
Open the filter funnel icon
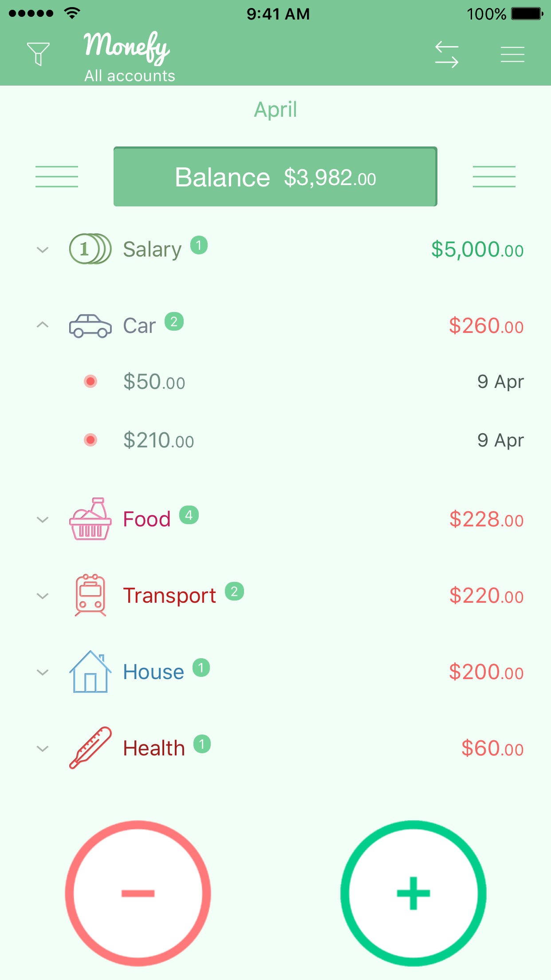(x=38, y=54)
